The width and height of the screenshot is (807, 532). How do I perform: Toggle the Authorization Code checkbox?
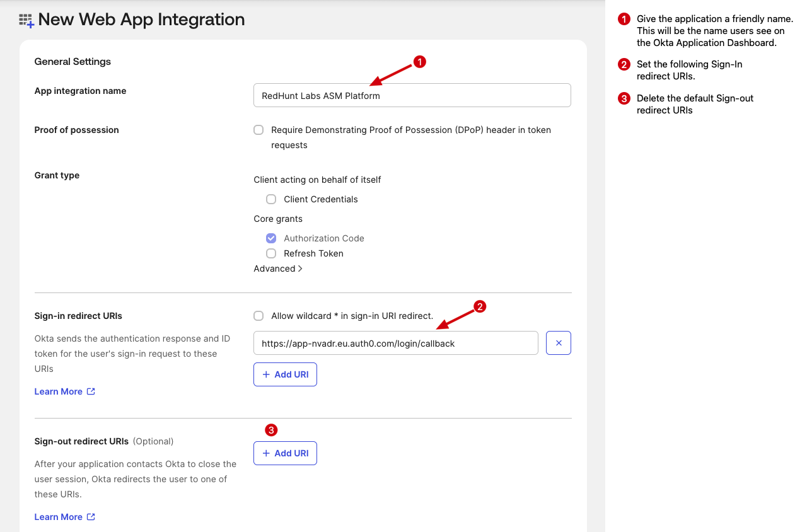[271, 238]
